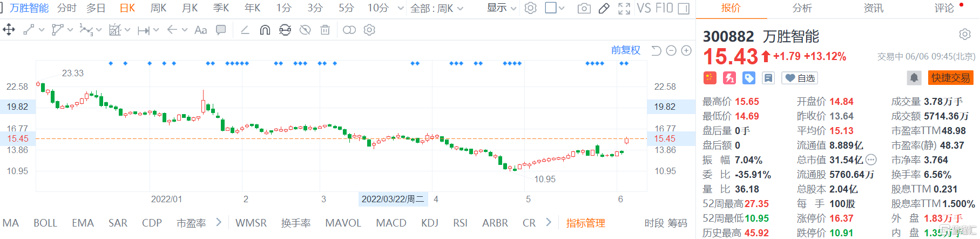Zoom out chart with minus circle
The image size is (980, 239).
coord(671,51)
